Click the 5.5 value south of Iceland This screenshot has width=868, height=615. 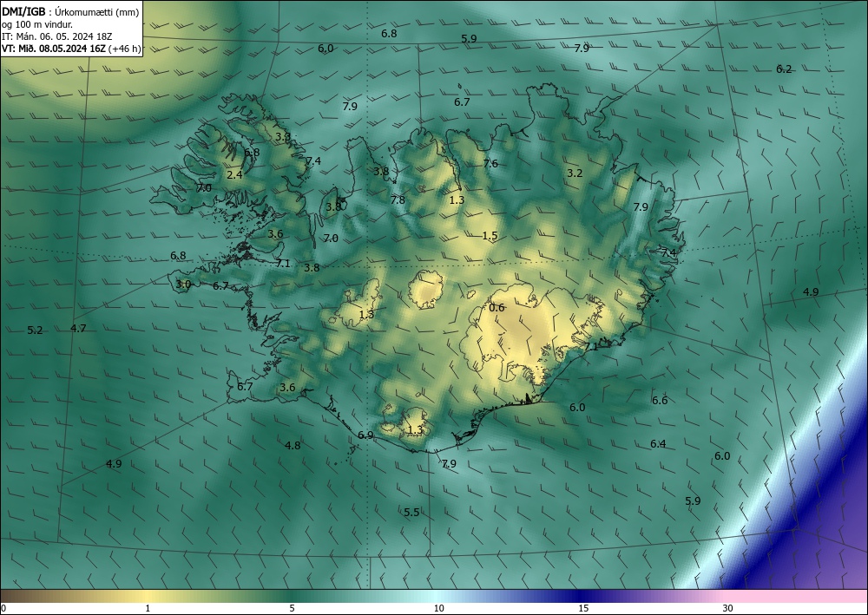(411, 512)
